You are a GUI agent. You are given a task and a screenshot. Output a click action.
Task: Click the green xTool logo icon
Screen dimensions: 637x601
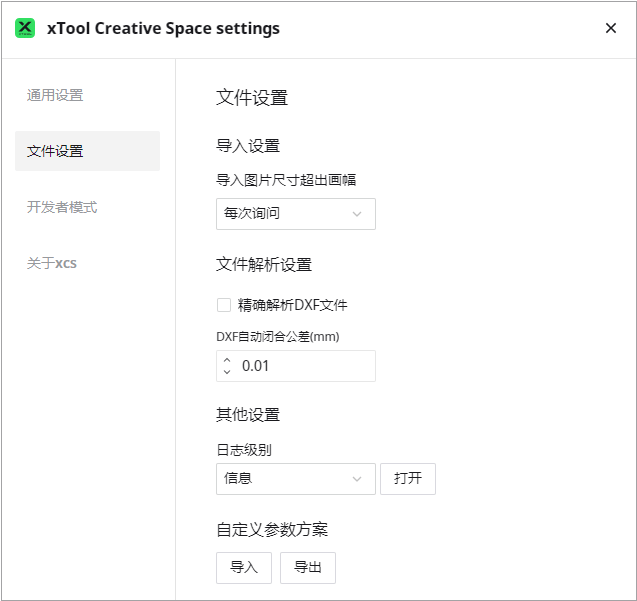[x=25, y=28]
